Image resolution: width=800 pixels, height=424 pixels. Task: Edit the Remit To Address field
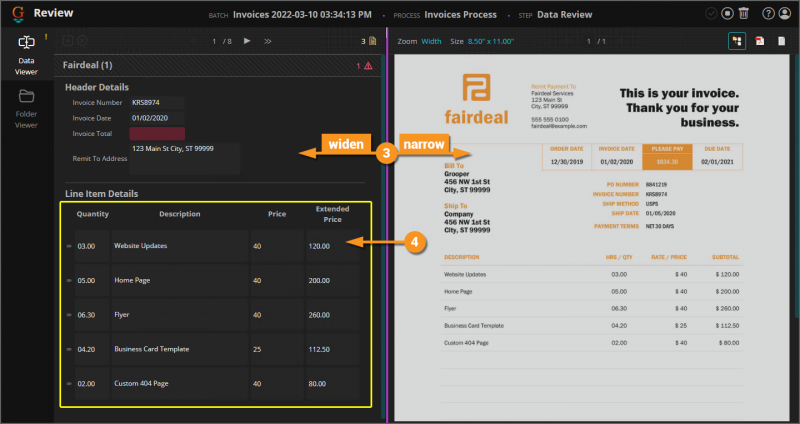(184, 159)
